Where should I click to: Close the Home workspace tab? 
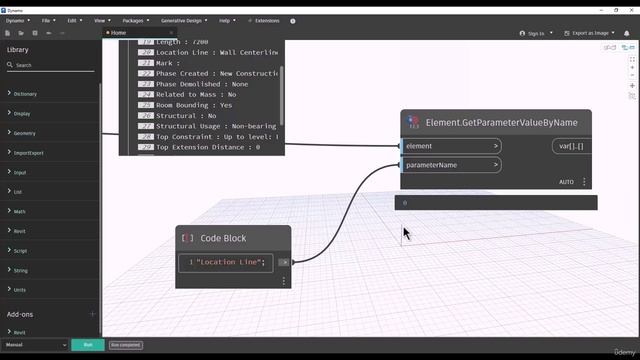coord(171,33)
